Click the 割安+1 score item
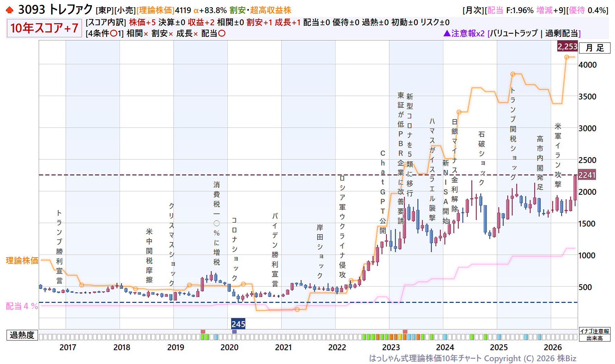 tap(259, 22)
